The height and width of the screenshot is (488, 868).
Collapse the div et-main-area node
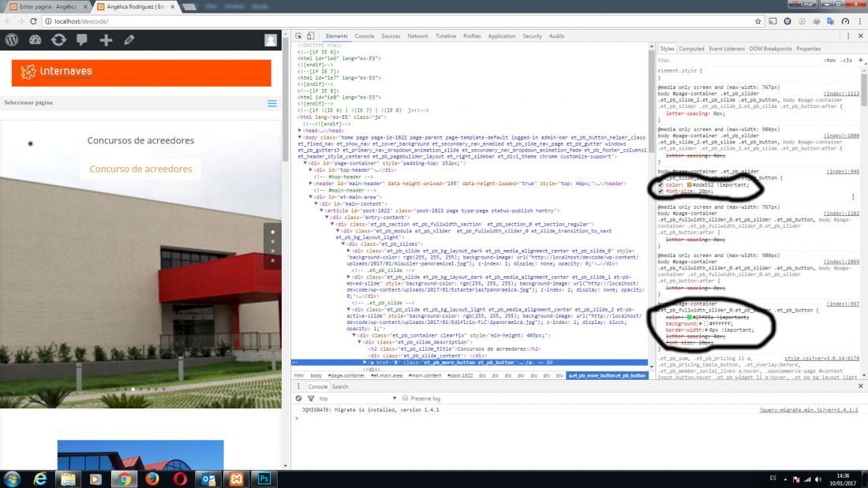pos(311,197)
